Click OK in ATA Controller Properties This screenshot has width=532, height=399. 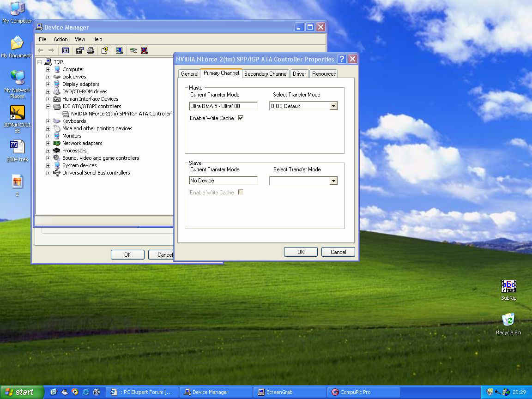pos(301,252)
